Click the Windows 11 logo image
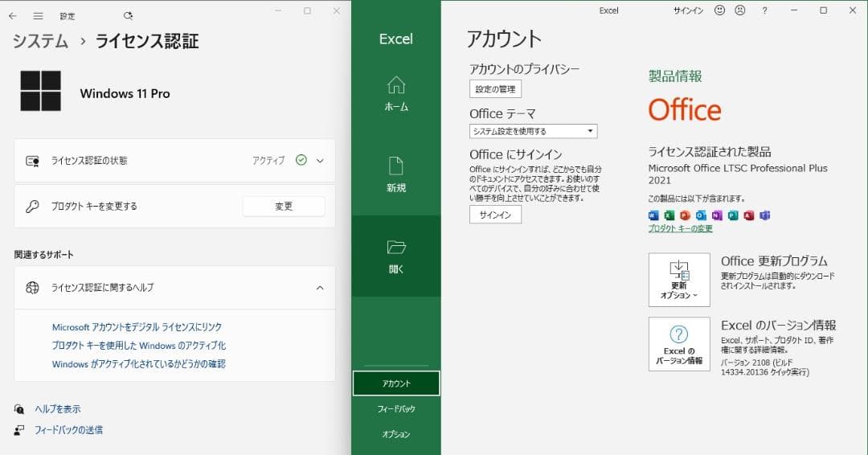The image size is (868, 455). (x=40, y=91)
